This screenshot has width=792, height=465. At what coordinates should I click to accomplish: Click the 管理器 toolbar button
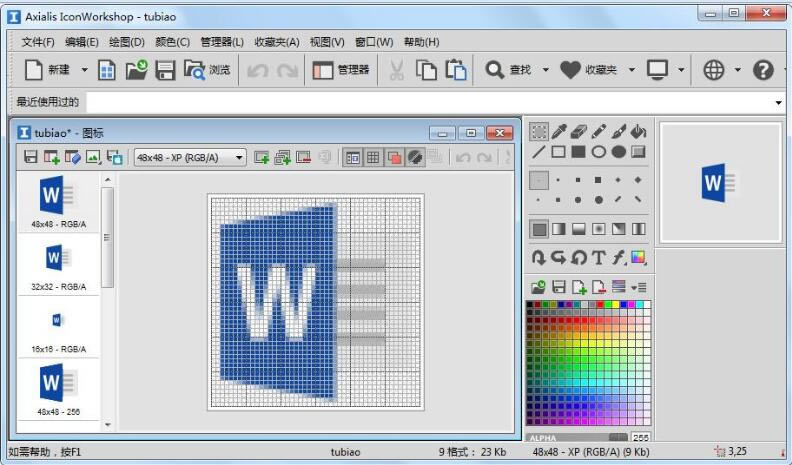click(341, 70)
